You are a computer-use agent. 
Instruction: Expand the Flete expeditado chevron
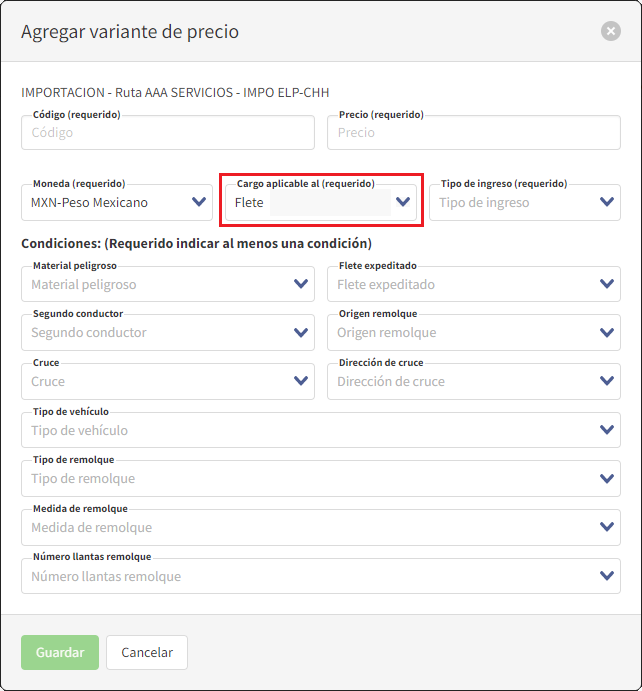point(607,284)
